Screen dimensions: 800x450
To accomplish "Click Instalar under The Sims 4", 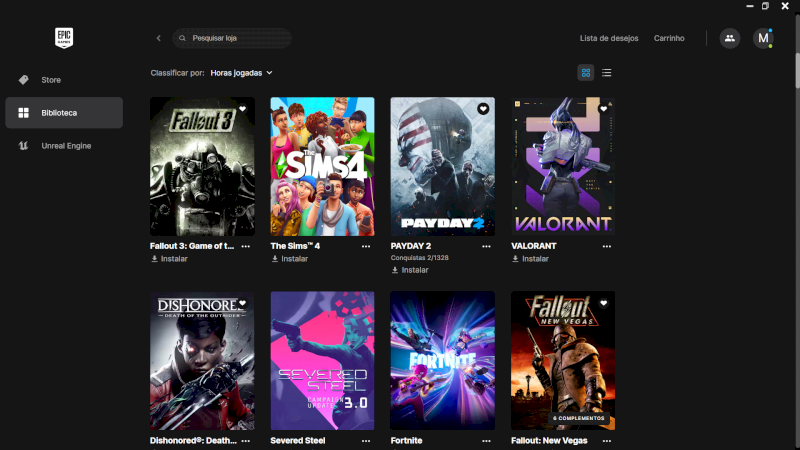I will pos(290,259).
